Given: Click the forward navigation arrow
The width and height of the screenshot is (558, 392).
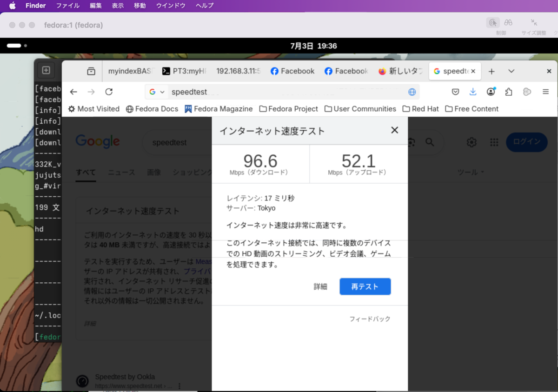Looking at the screenshot, I should 91,92.
